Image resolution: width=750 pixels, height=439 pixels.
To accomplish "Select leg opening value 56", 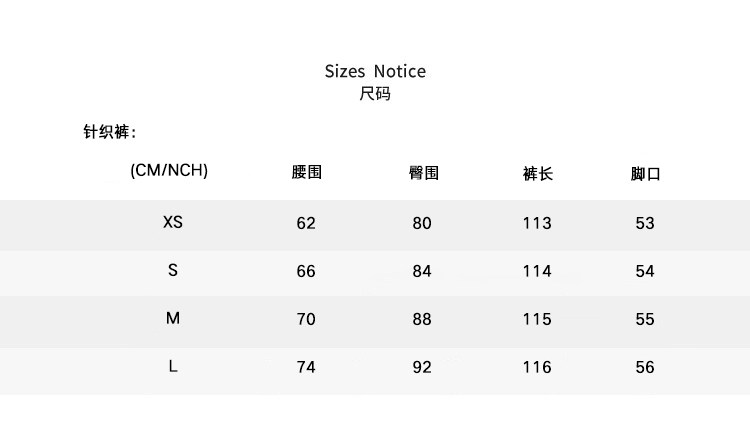I will point(645,367).
